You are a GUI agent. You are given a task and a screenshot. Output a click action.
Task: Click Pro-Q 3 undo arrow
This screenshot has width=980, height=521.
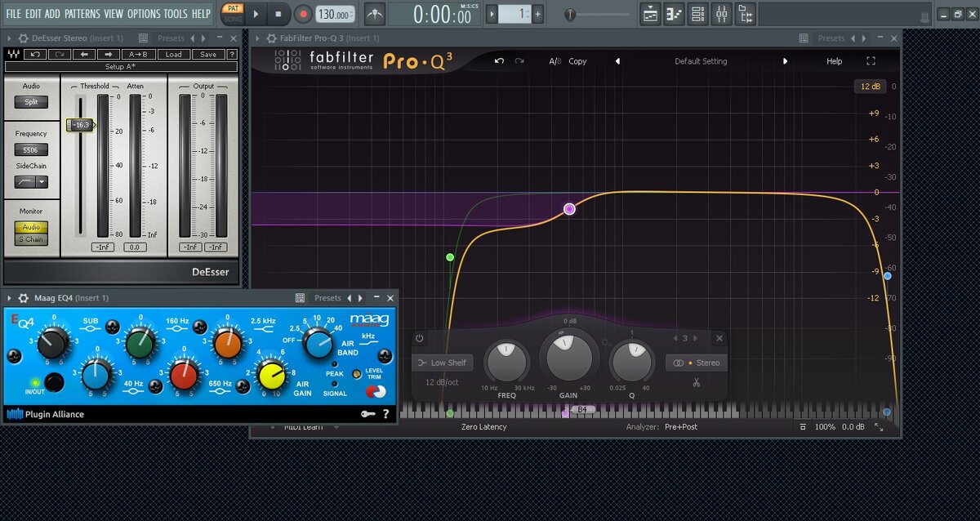point(499,61)
